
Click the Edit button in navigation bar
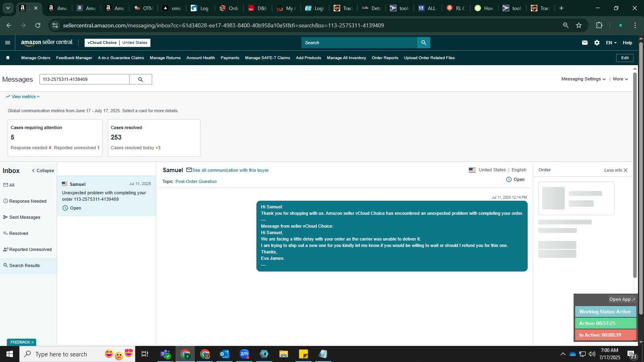pyautogui.click(x=625, y=58)
